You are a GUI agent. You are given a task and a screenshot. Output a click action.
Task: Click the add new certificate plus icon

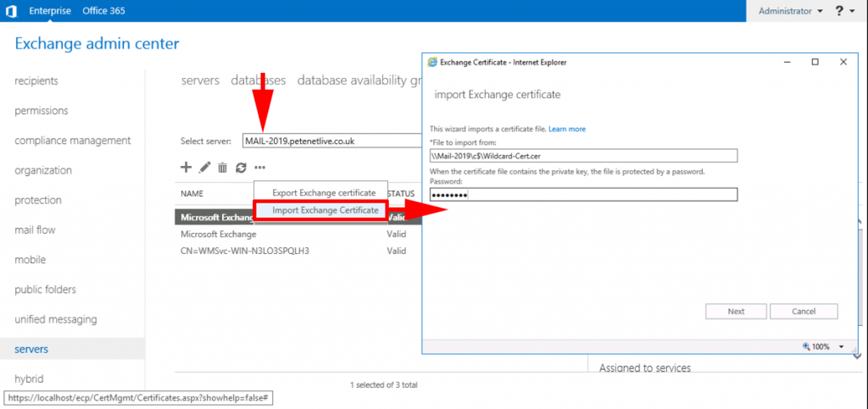tap(186, 169)
